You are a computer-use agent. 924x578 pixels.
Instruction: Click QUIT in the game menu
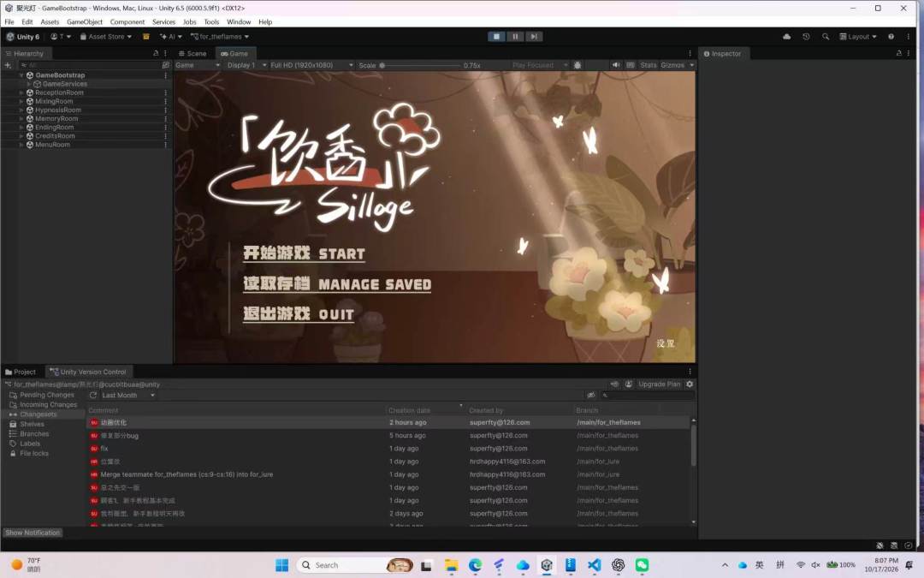[299, 313]
